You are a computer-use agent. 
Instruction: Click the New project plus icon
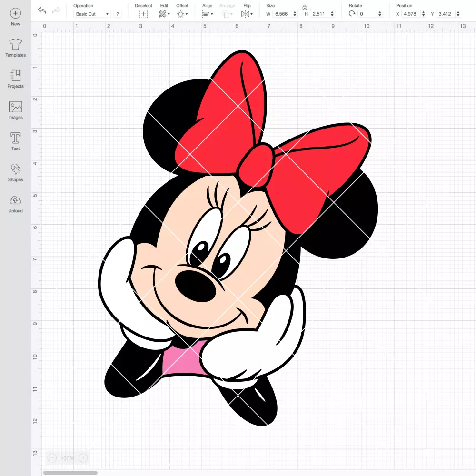point(16,13)
